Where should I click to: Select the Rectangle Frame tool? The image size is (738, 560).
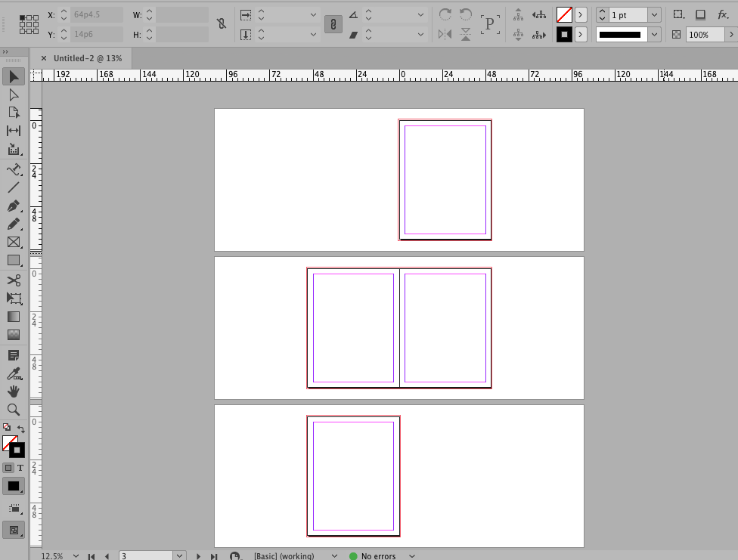coord(14,242)
